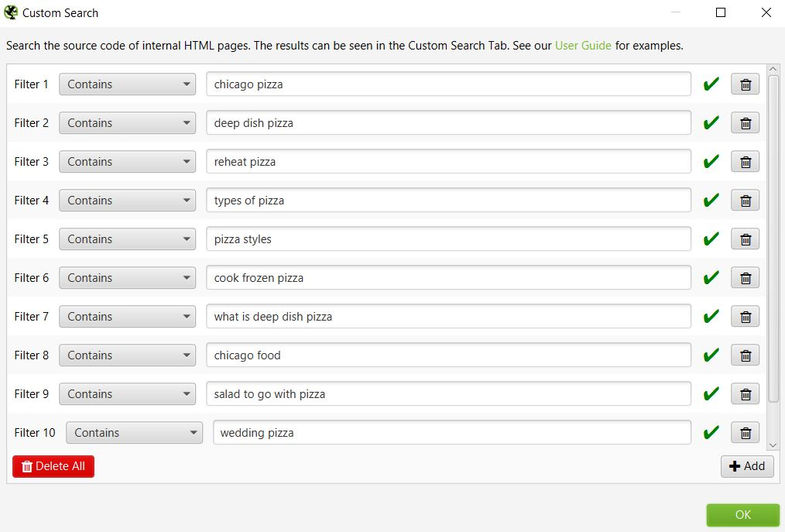
Task: Open Filter 9's Contains dropdown
Action: point(127,393)
